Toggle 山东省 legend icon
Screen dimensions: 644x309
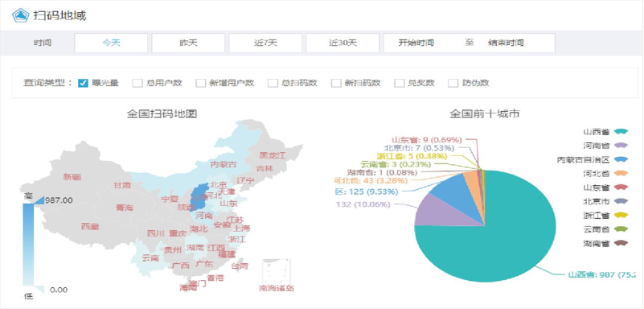pyautogui.click(x=621, y=187)
